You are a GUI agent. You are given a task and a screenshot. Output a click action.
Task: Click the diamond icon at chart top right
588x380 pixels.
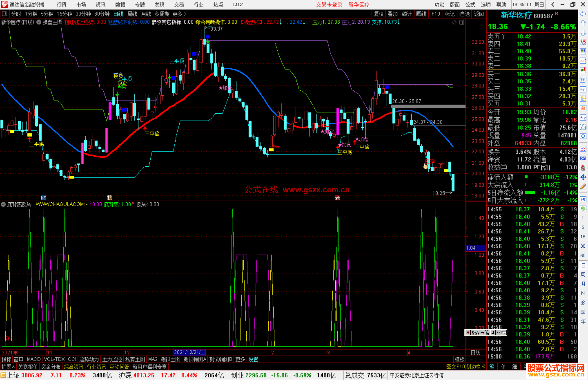454,22
